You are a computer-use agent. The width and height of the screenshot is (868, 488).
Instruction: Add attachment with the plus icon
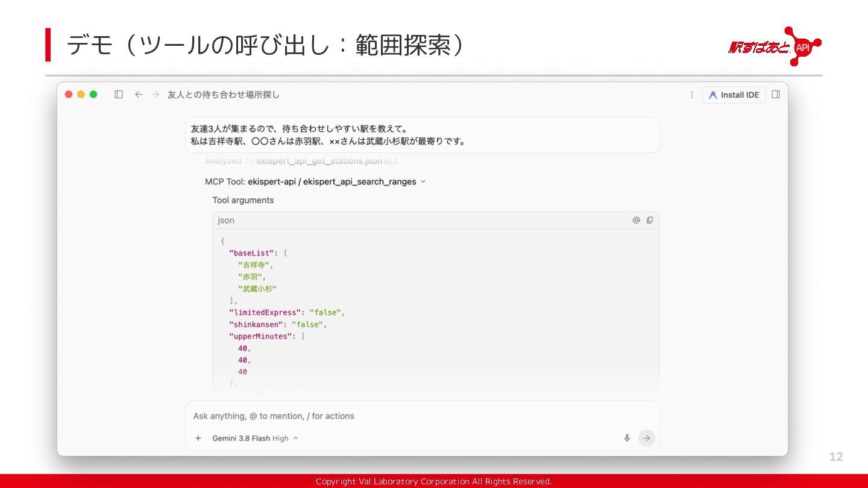(x=198, y=438)
